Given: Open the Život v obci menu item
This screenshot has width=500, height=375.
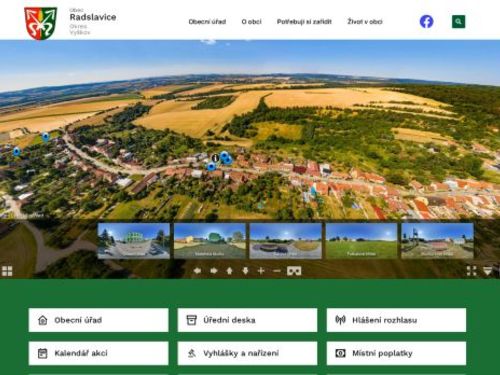Looking at the screenshot, I should coord(365,22).
